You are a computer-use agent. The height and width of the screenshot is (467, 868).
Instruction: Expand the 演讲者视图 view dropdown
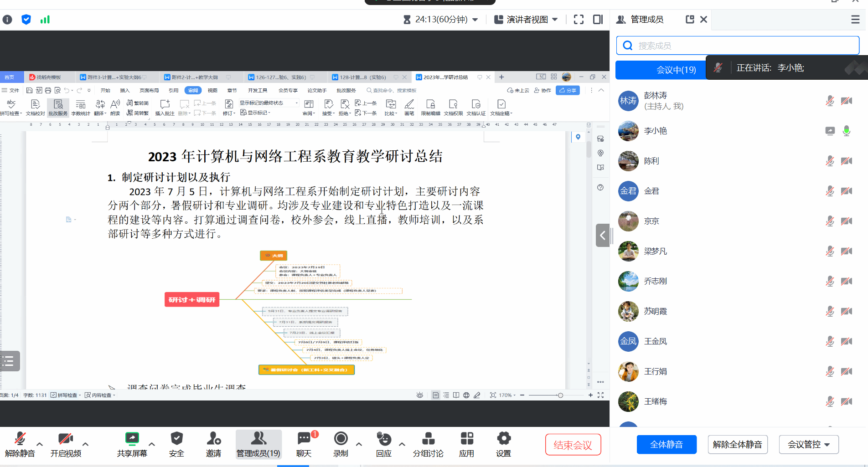[x=555, y=20]
